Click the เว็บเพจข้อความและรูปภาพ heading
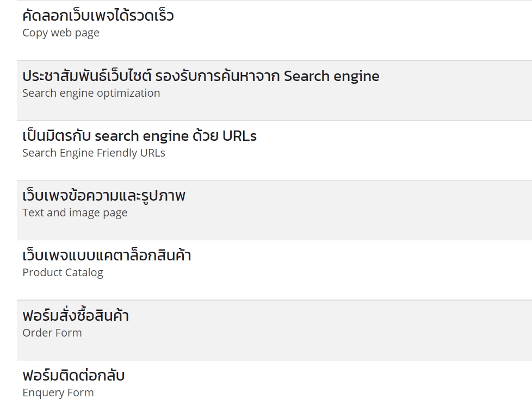The image size is (532, 411). [104, 196]
